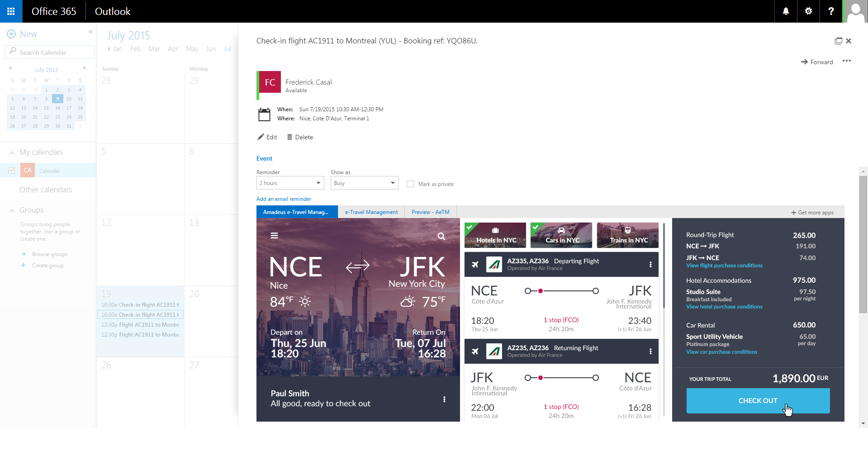This screenshot has width=868, height=475.
Task: Toggle Mark as private checkbox
Action: [410, 184]
